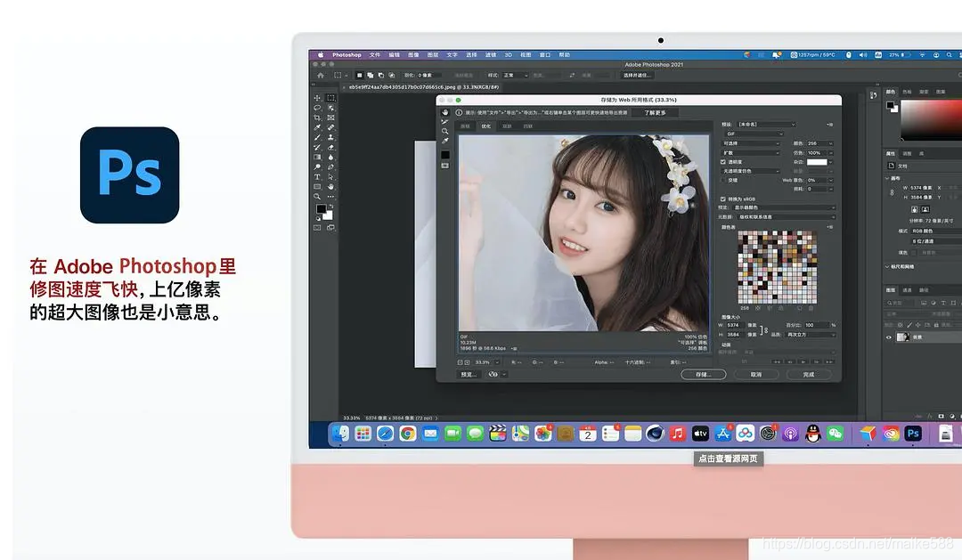962x560 pixels.
Task: Select the Eyedropper tool in the main toolbox
Action: (317, 127)
